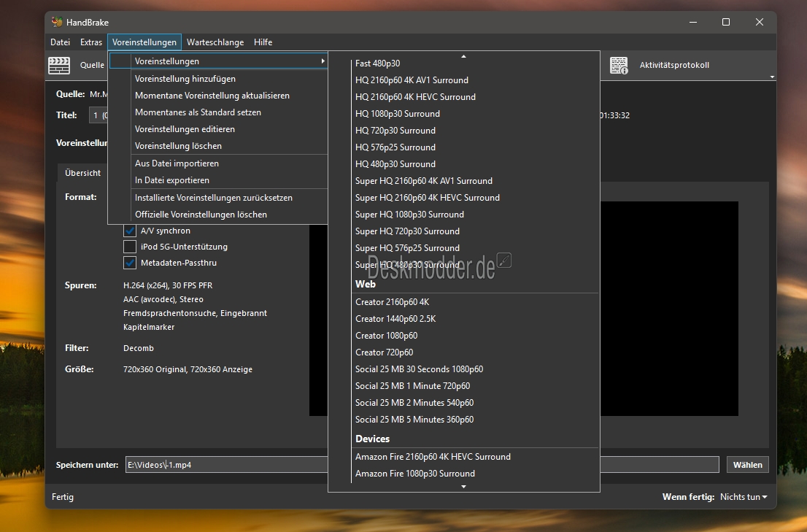Click the preset list scroll-down arrow
Screen dimensions: 807x532
point(464,486)
